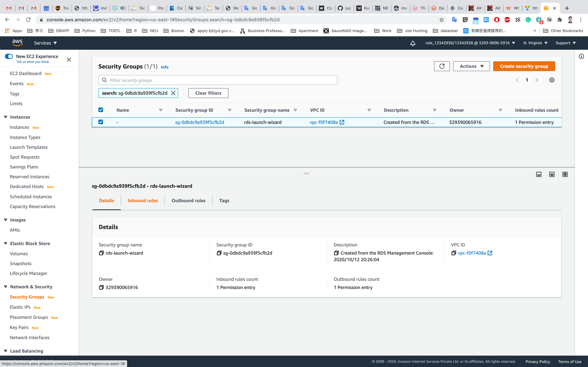Maximize the details split panel view
This screenshot has height=367, width=588.
[565, 174]
